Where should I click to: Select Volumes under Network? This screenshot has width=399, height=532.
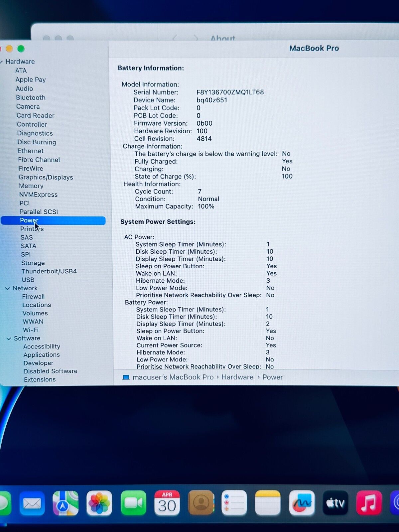[35, 313]
